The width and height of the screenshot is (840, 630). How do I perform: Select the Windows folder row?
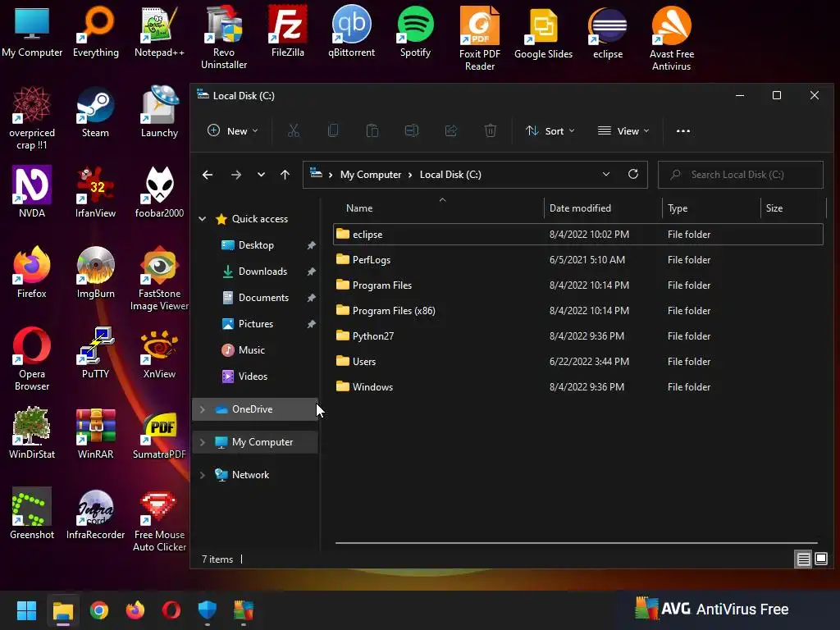(x=578, y=387)
